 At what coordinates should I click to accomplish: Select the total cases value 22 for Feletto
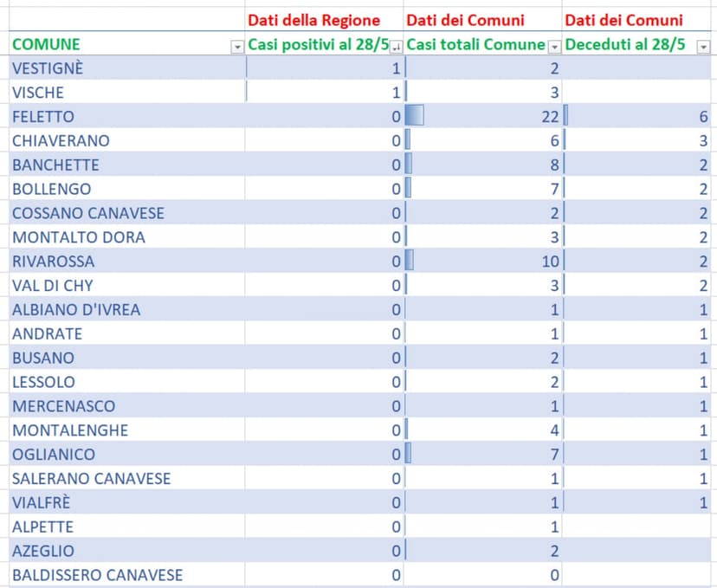pyautogui.click(x=550, y=117)
